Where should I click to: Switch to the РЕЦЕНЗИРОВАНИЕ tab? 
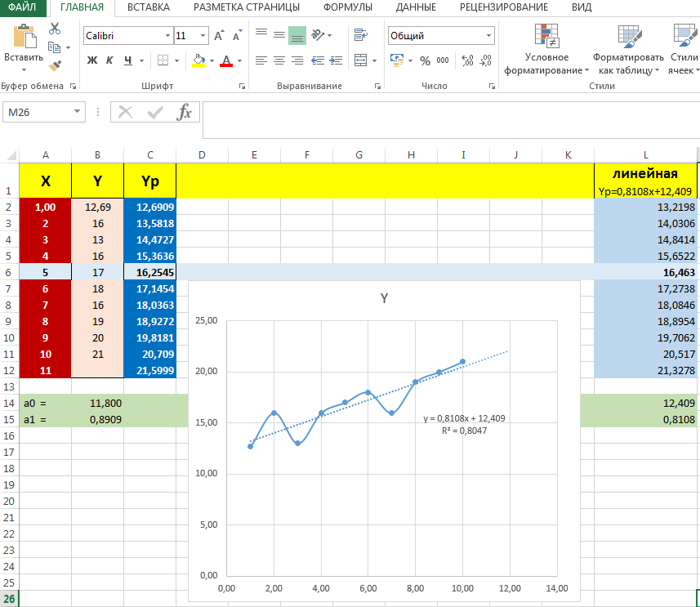pyautogui.click(x=504, y=7)
